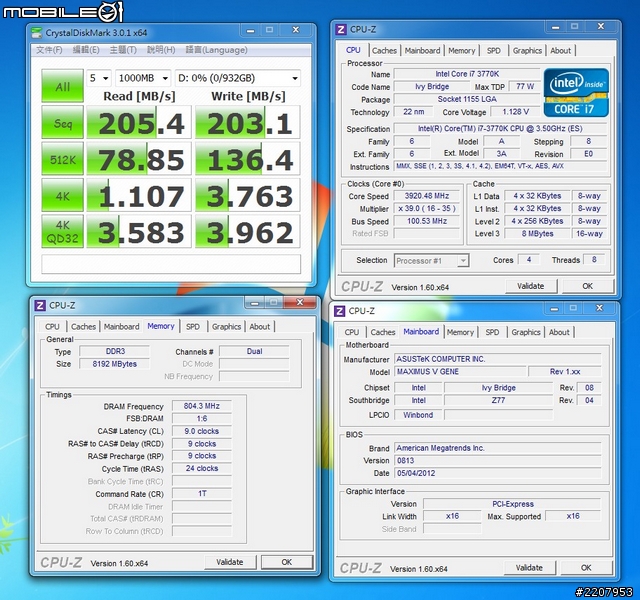640x600 pixels.
Task: Click Validate in the Mainboard window
Action: pos(529,568)
